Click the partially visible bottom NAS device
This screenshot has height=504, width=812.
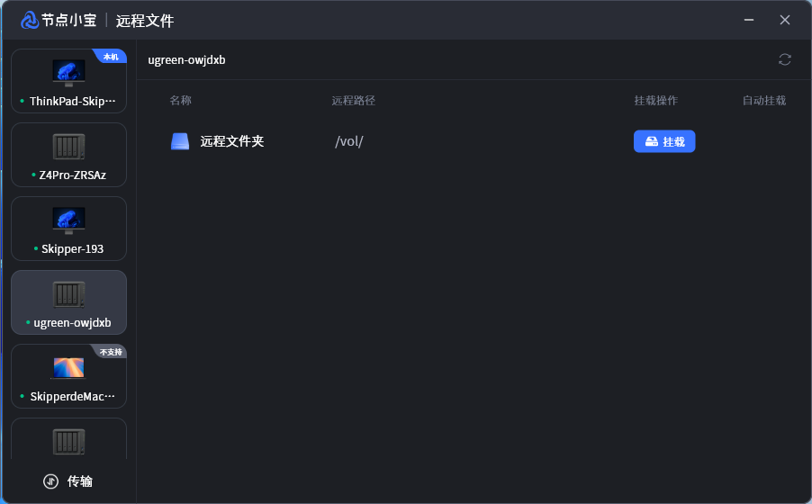[68, 440]
